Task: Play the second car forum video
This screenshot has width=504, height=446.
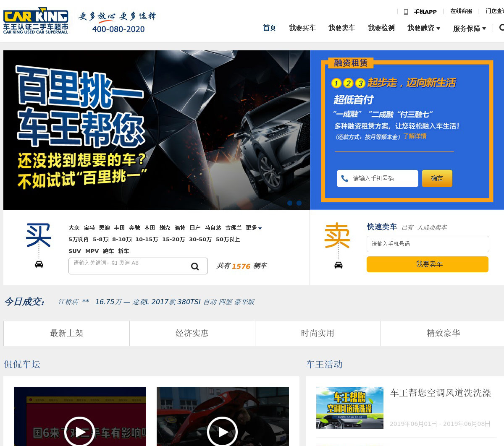Action: coord(222,431)
